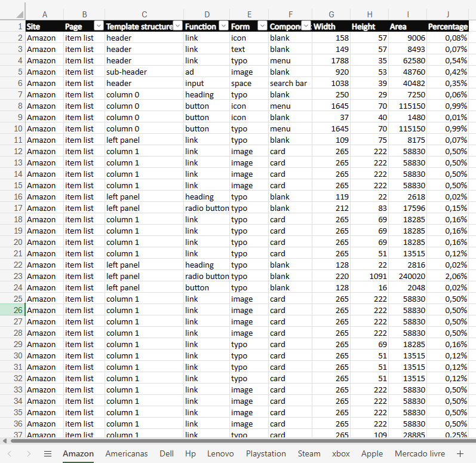Select 'radio button' cell in row 17
476x463 pixels.
[x=207, y=208]
